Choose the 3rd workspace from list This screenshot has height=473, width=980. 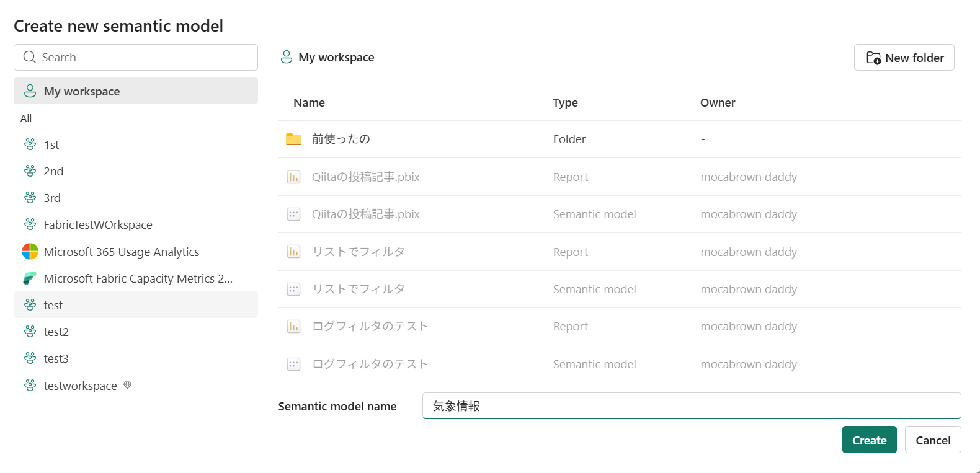[x=52, y=198]
